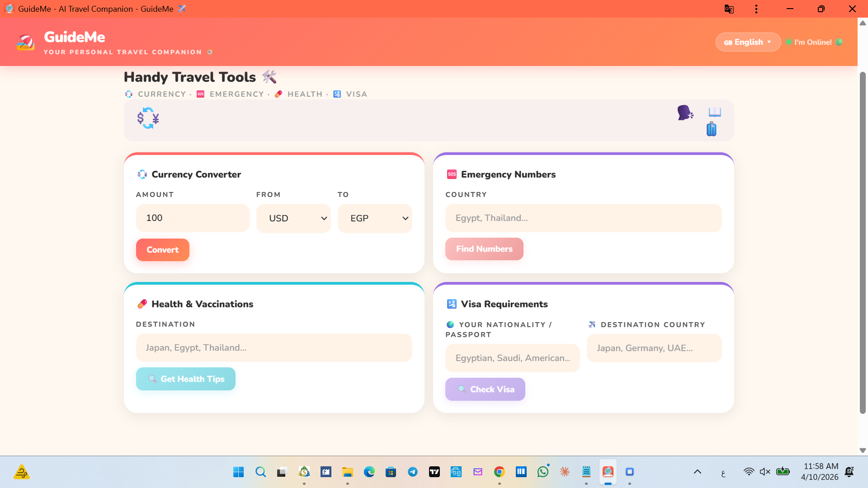Open the browser three-dot menu

756,9
